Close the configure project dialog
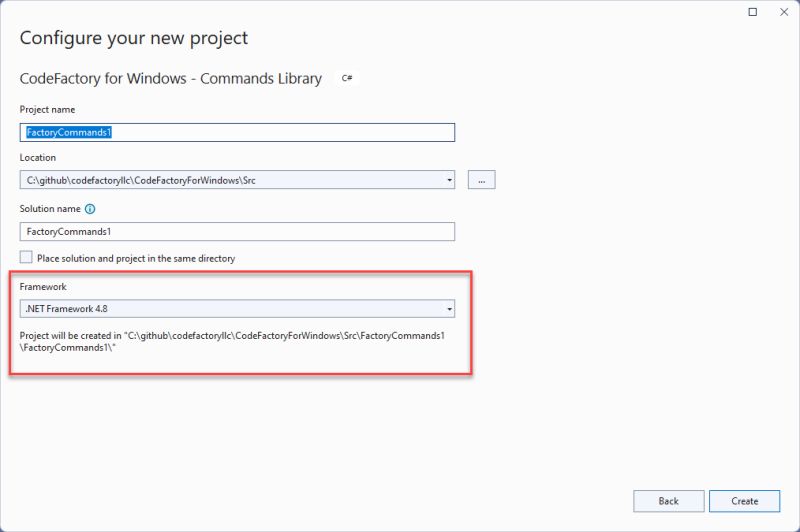 coord(784,12)
